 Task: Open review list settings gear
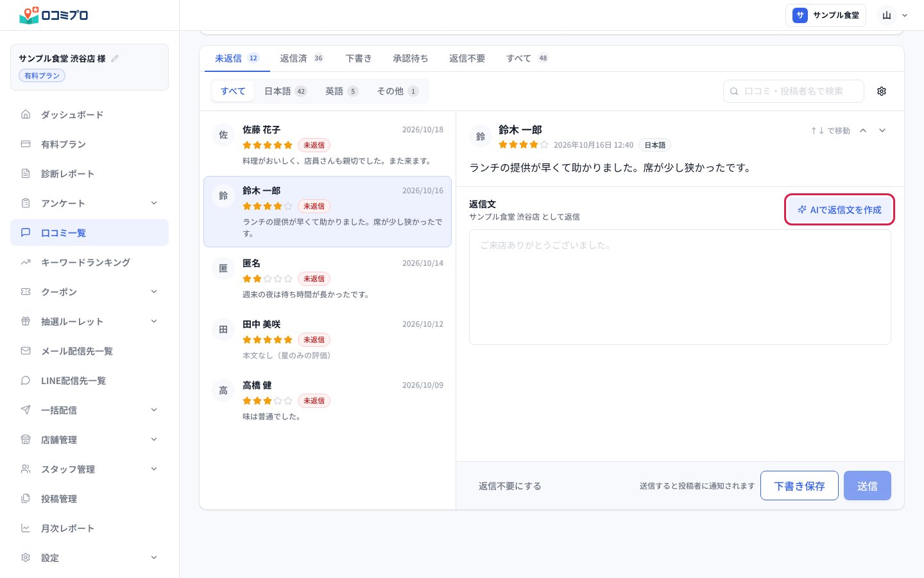tap(882, 91)
